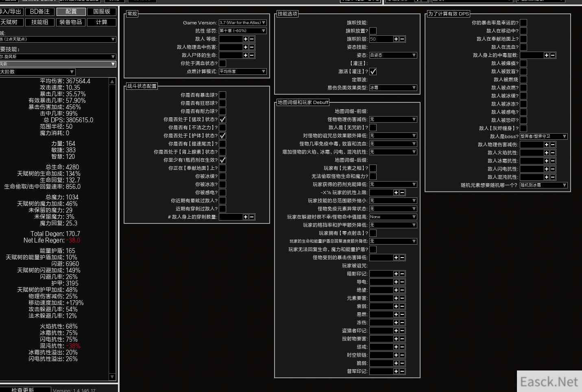This screenshot has height=392, width=582.
Task: Switch to 计算 tab
Action: 102,22
